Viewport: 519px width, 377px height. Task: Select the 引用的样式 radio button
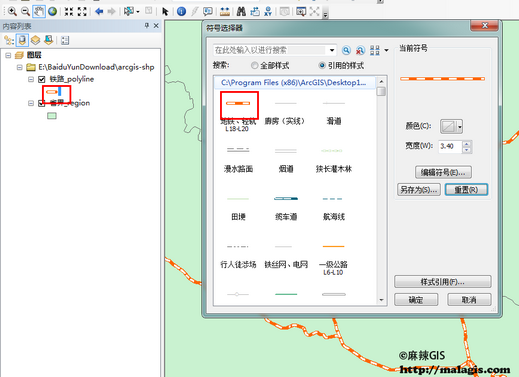point(322,66)
